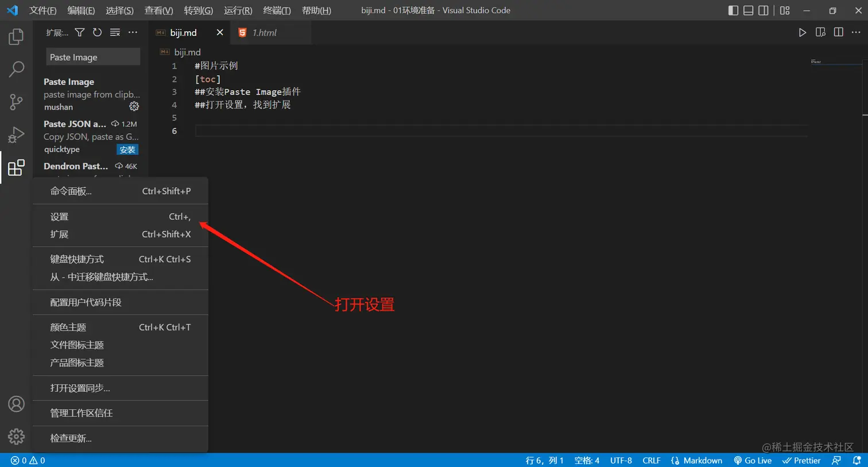868x467 pixels.
Task: Change end of line sequence CRLF
Action: point(652,460)
